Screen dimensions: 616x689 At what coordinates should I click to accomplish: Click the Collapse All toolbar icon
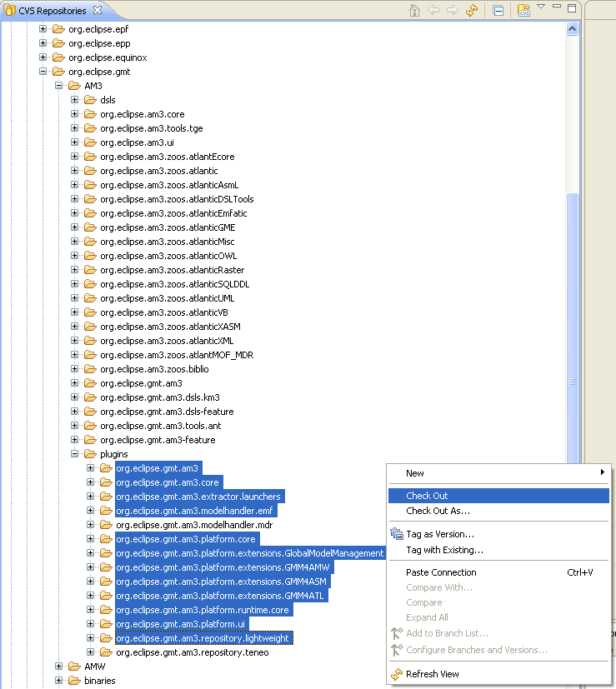498,11
